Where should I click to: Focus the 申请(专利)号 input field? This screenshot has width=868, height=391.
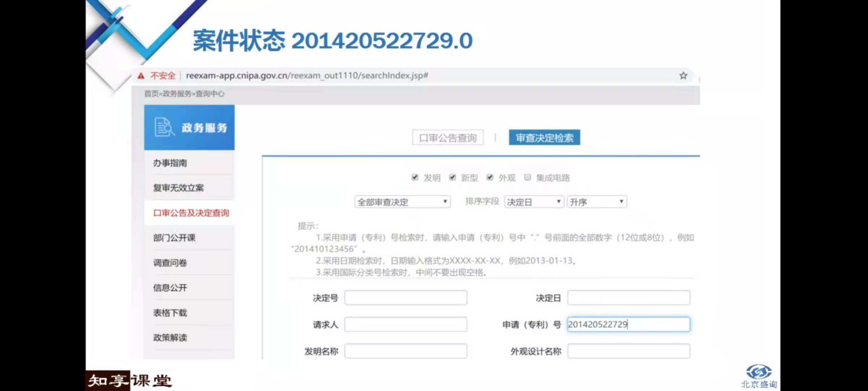point(628,324)
